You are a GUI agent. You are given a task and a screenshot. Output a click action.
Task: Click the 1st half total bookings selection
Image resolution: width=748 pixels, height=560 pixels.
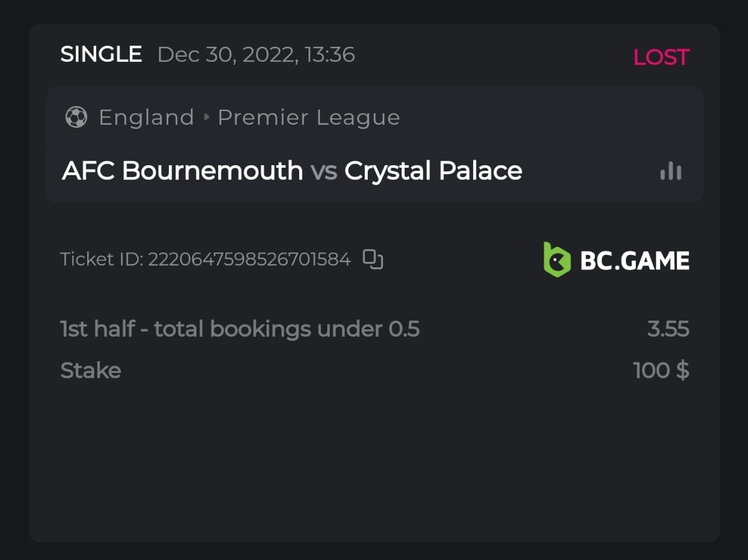(240, 329)
